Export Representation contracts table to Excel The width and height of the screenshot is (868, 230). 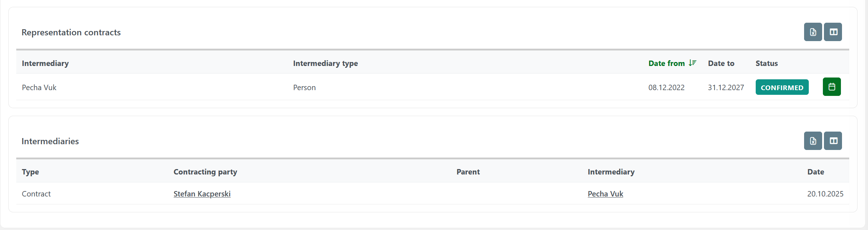813,32
